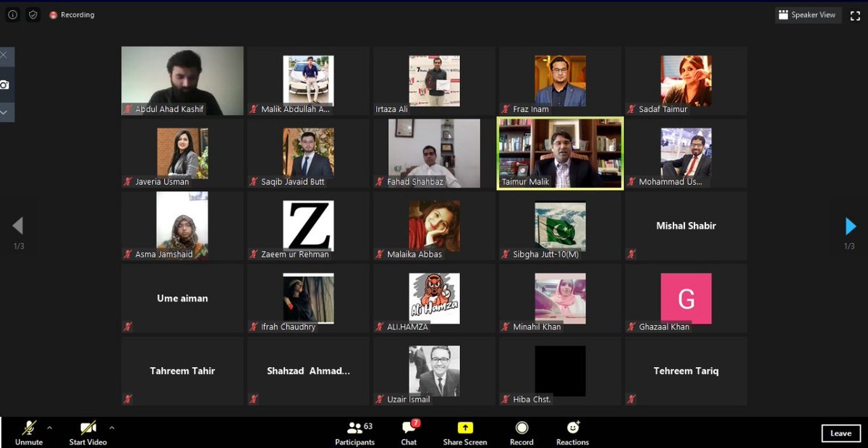Click Abdul Ahad Kashif name label
This screenshot has width=868, height=448.
(x=169, y=109)
